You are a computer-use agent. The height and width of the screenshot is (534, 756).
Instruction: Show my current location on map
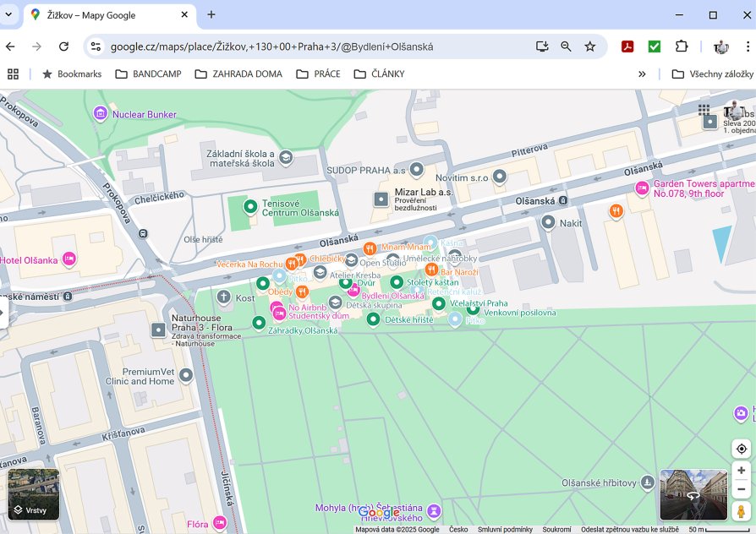(742, 449)
